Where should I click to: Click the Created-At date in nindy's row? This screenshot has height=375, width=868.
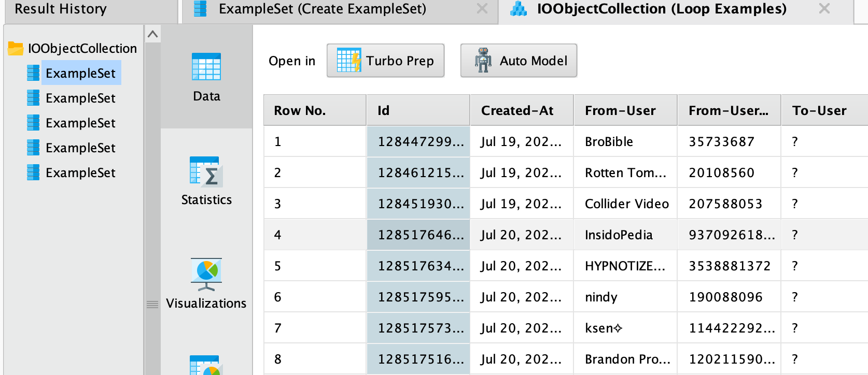tap(522, 297)
